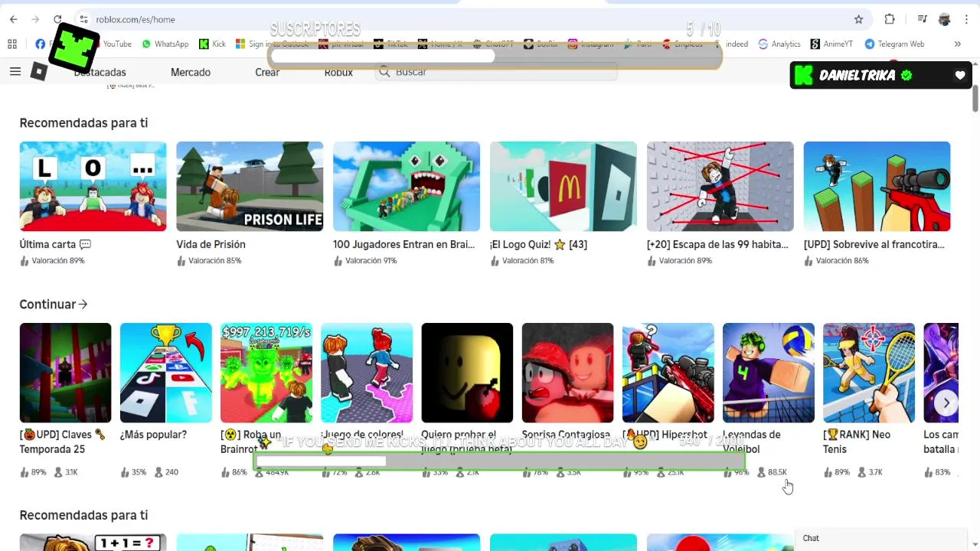
Task: Open ¡El Logo Quiz! game thumbnail
Action: tap(563, 186)
